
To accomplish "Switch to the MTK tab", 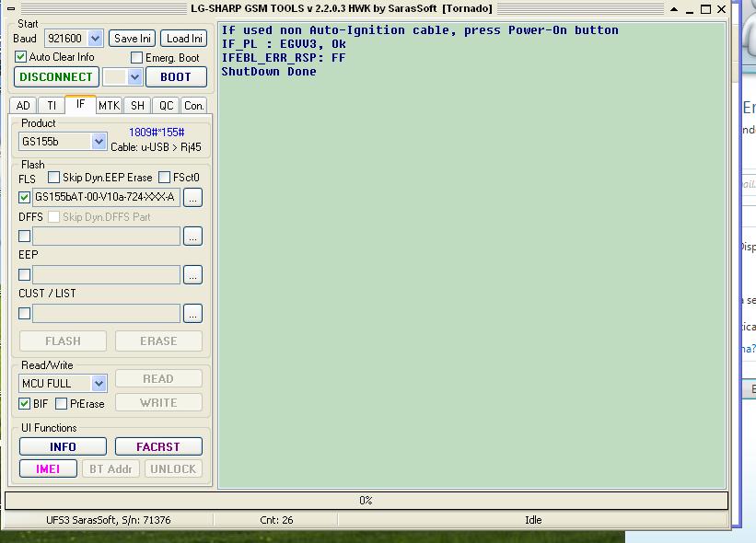I will (109, 106).
